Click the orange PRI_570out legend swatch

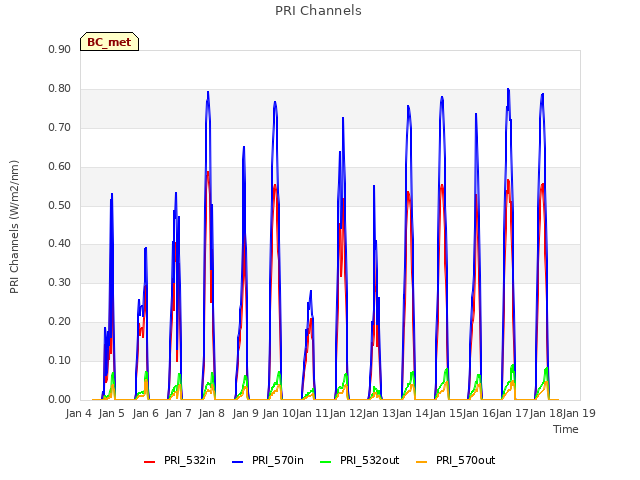tap(421, 462)
